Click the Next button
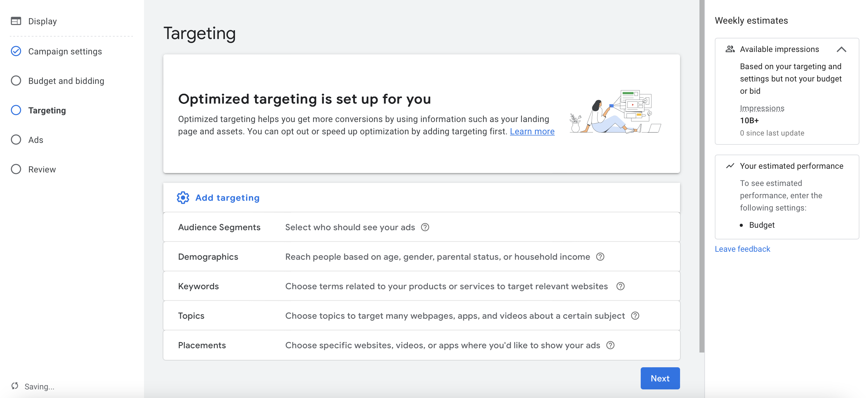 [660, 378]
